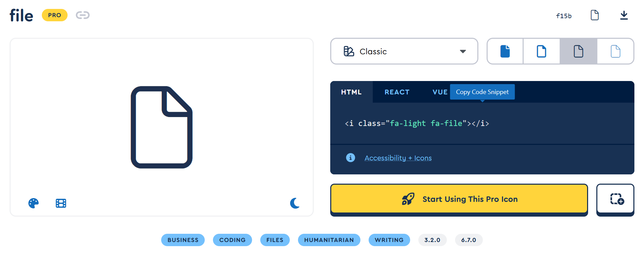Select the regular file style
Image resolution: width=644 pixels, height=253 pixels.
click(x=541, y=51)
